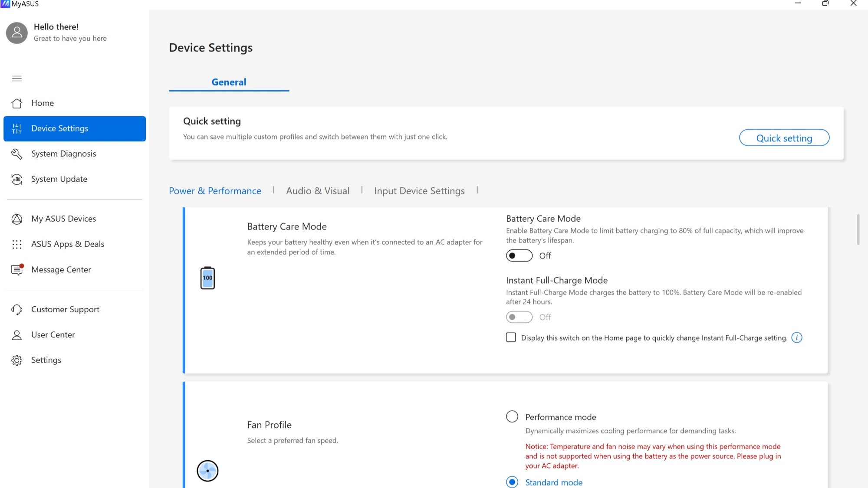868x488 pixels.
Task: Click the vertical scrollbar thumb
Action: pyautogui.click(x=858, y=229)
